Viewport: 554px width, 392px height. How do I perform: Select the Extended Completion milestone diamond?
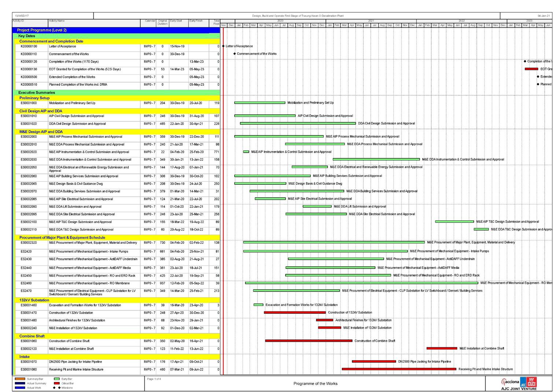pyautogui.click(x=538, y=77)
